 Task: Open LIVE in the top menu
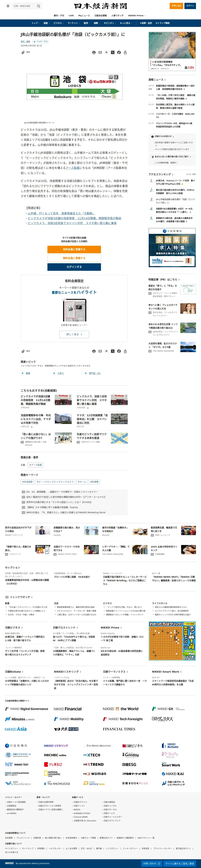click(x=71, y=15)
